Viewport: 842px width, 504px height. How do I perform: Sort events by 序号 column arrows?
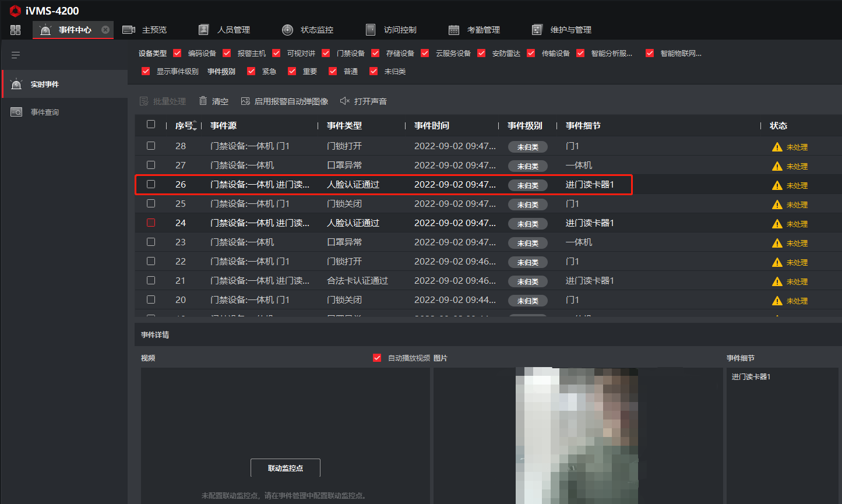click(195, 125)
